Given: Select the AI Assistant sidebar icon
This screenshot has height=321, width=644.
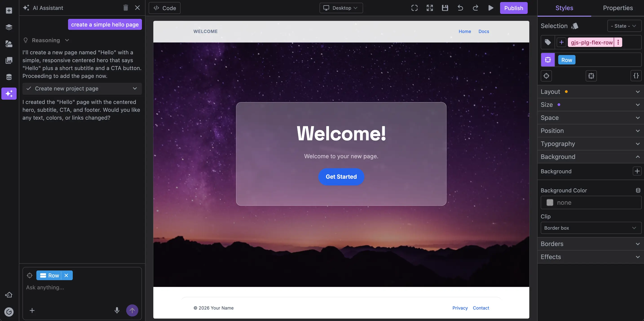Looking at the screenshot, I should click(x=9, y=94).
